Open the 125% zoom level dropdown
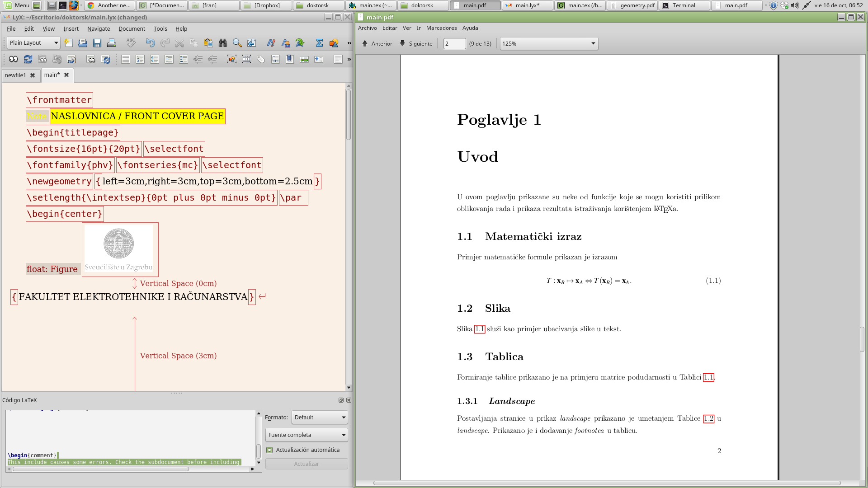 click(x=548, y=44)
